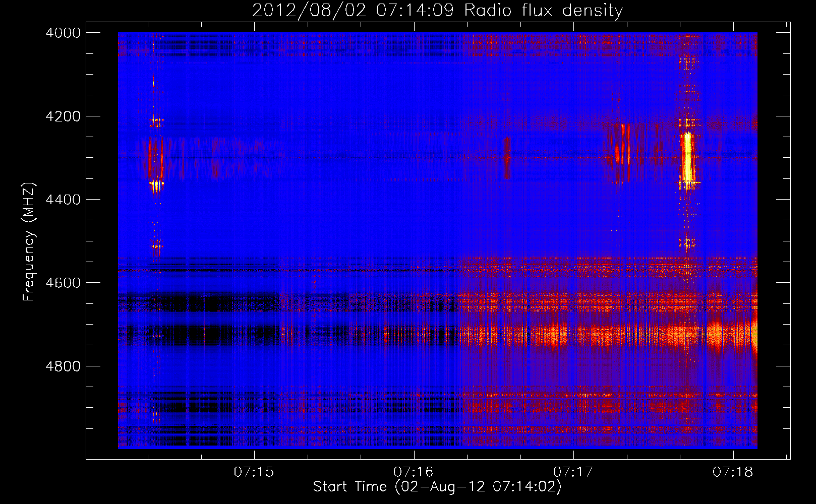
Task: Click the 4200 frequency tick label
Action: 63,116
